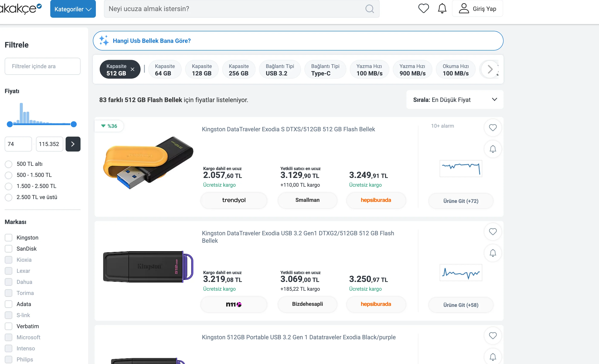Click the search magnifier icon

370,9
